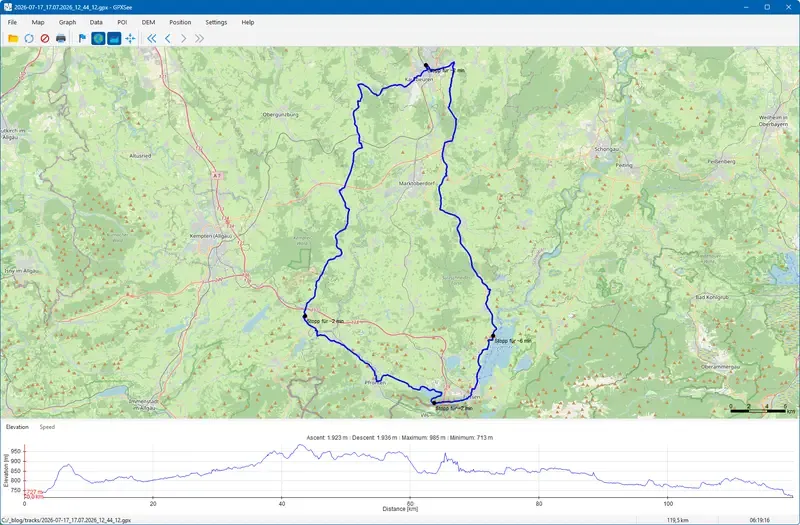Maximize the GPXSee window
This screenshot has width=800, height=525.
pyautogui.click(x=767, y=7)
